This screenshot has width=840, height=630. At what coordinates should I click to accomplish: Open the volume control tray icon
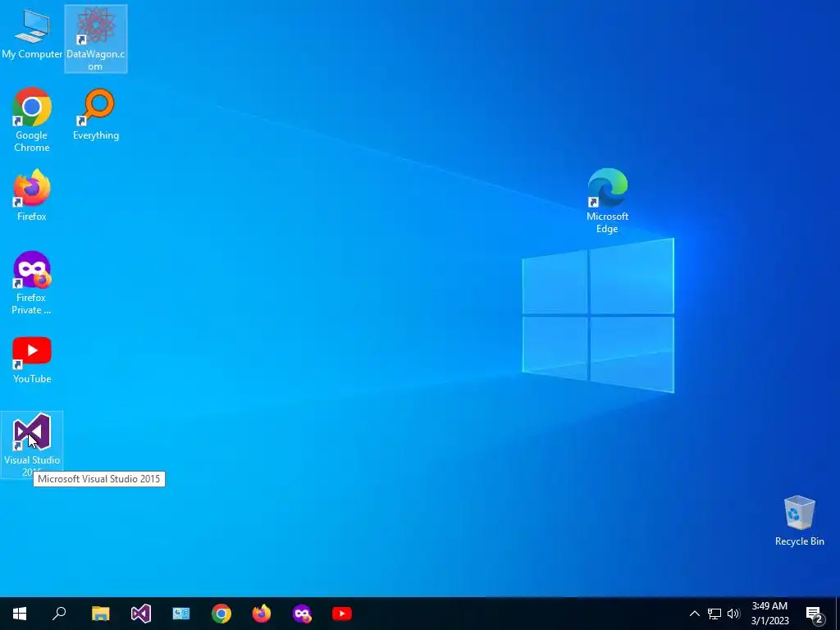(x=733, y=614)
